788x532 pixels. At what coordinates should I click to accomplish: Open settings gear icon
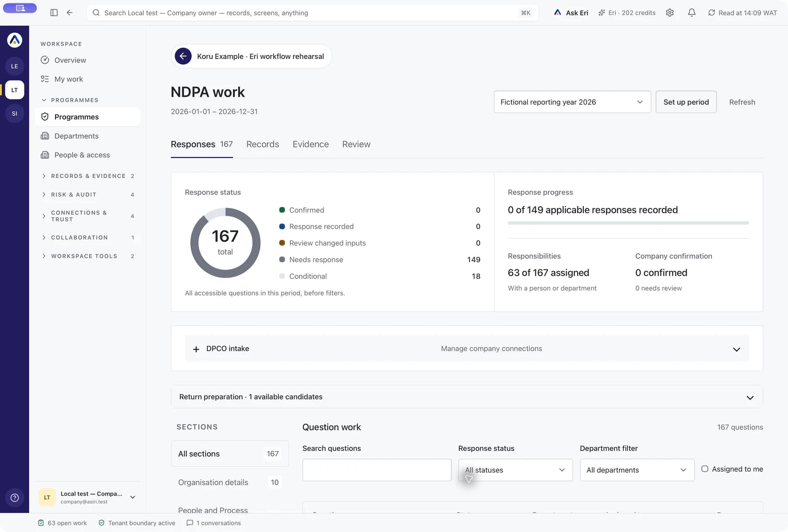[670, 13]
